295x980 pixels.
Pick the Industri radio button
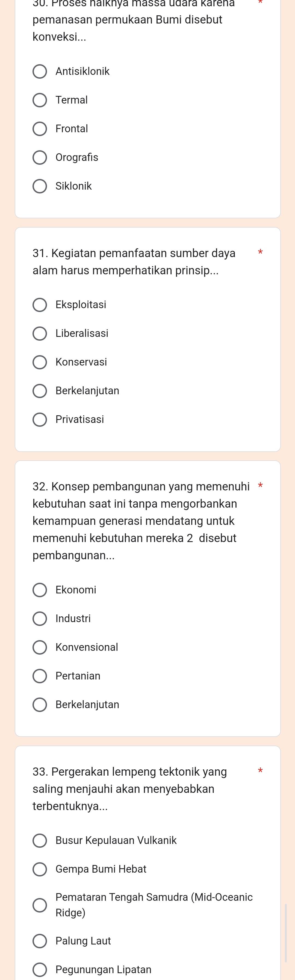[x=40, y=619]
